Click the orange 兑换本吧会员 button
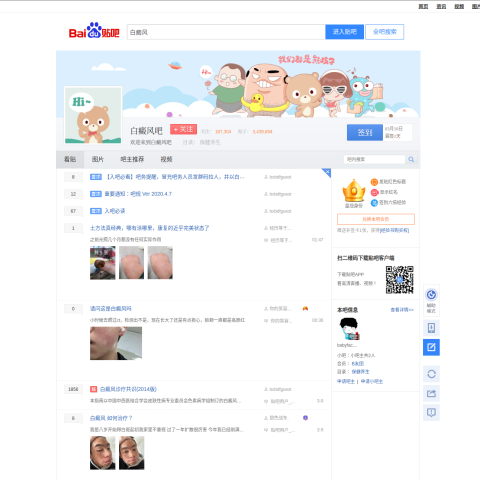 (376, 219)
